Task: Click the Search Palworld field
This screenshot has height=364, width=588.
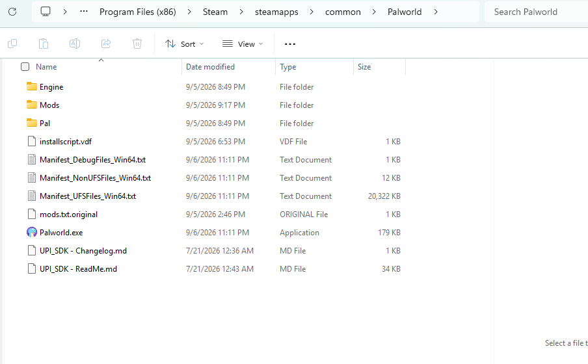Action: 536,12
